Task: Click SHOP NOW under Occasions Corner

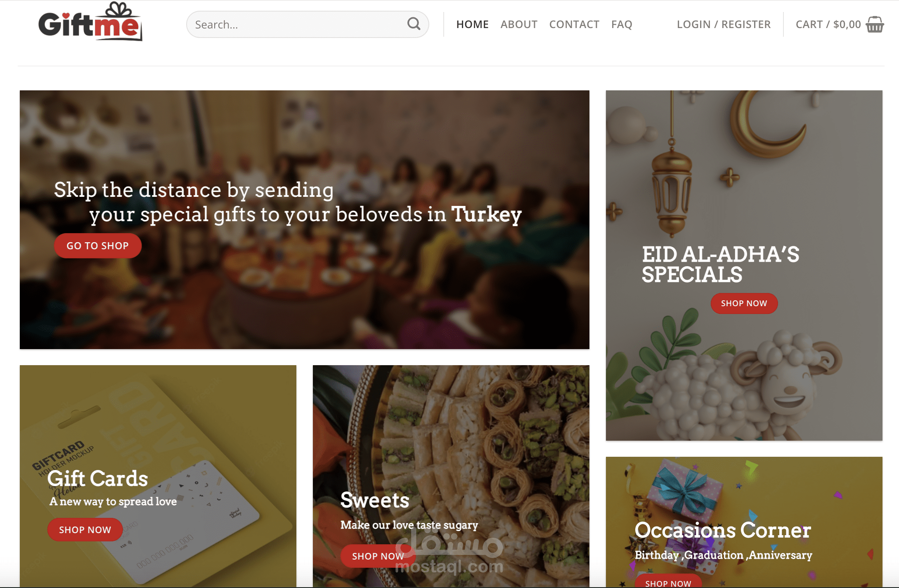Action: coord(668,582)
